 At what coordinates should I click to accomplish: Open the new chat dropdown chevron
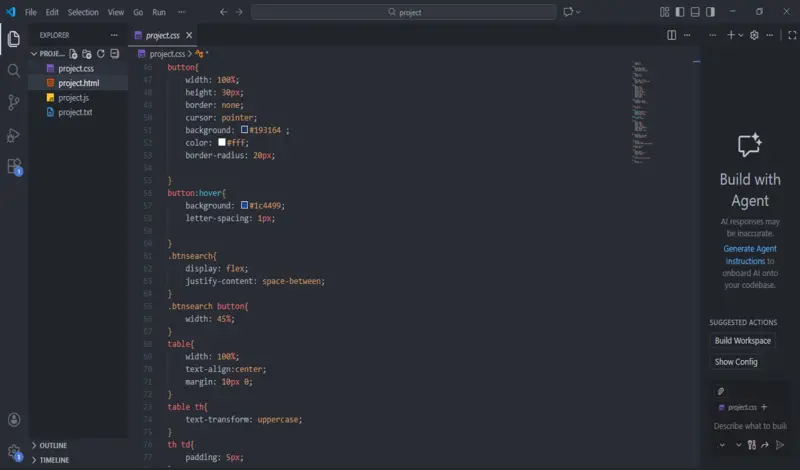pyautogui.click(x=740, y=35)
